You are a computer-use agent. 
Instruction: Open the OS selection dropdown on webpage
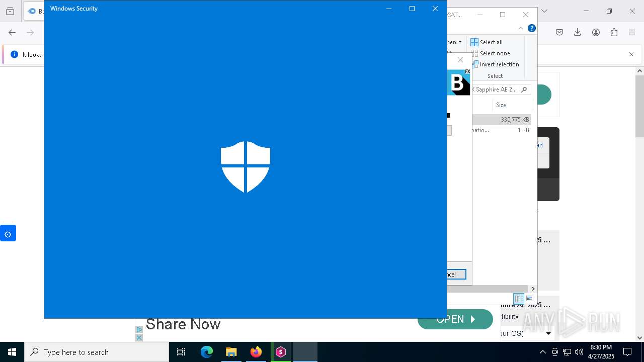548,333
